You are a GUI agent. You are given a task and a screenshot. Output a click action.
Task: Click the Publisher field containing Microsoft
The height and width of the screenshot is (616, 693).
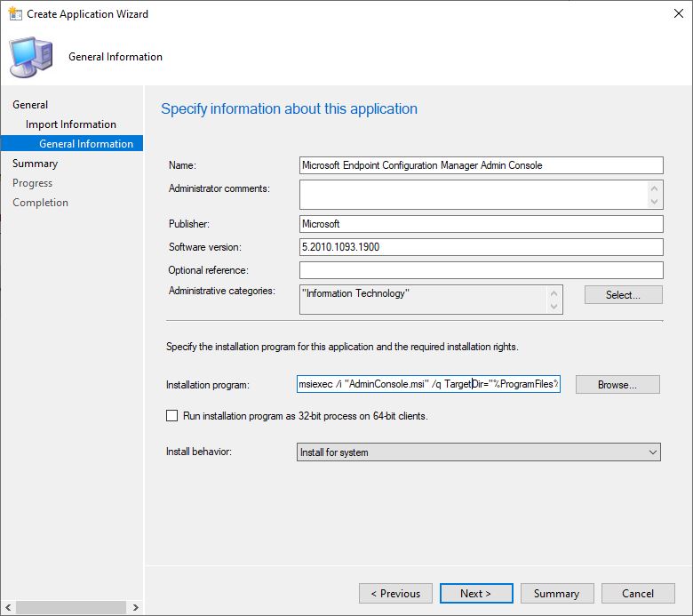(481, 224)
